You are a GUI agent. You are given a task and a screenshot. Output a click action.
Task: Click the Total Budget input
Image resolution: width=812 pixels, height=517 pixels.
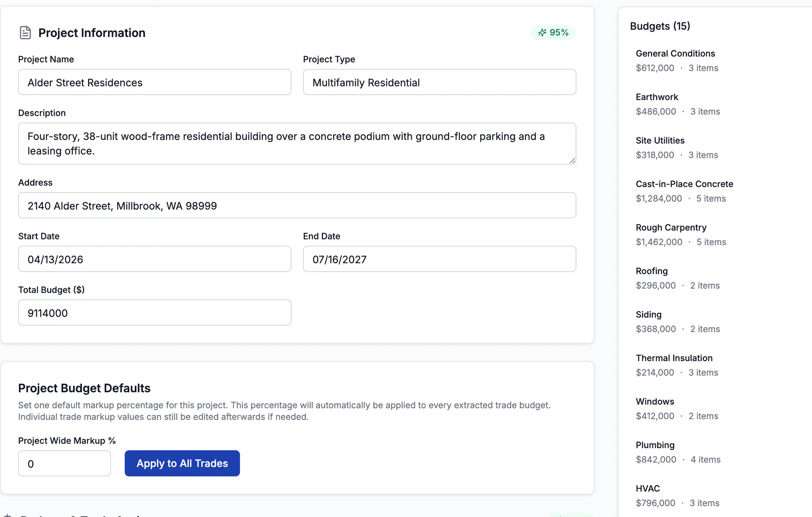[155, 313]
